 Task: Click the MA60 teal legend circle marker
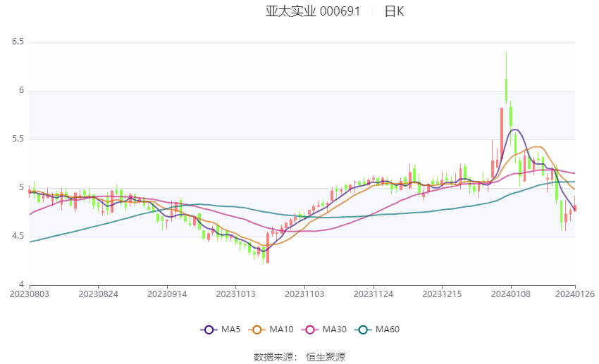click(x=364, y=330)
